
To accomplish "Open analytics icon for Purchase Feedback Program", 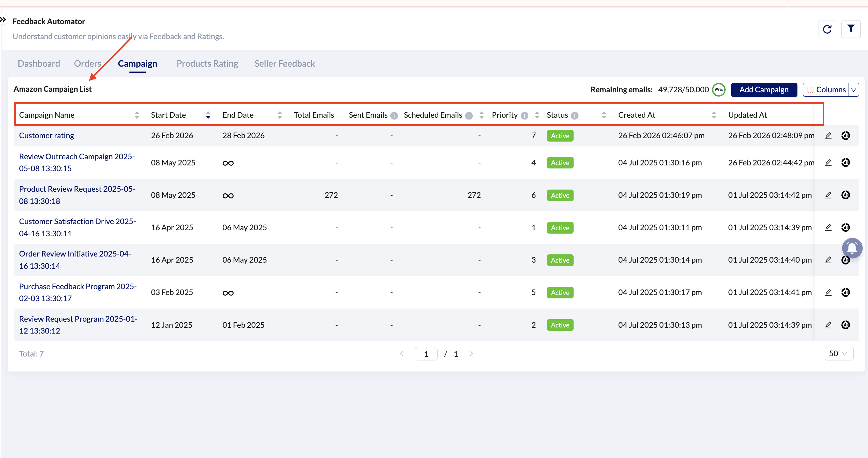I will click(x=845, y=292).
